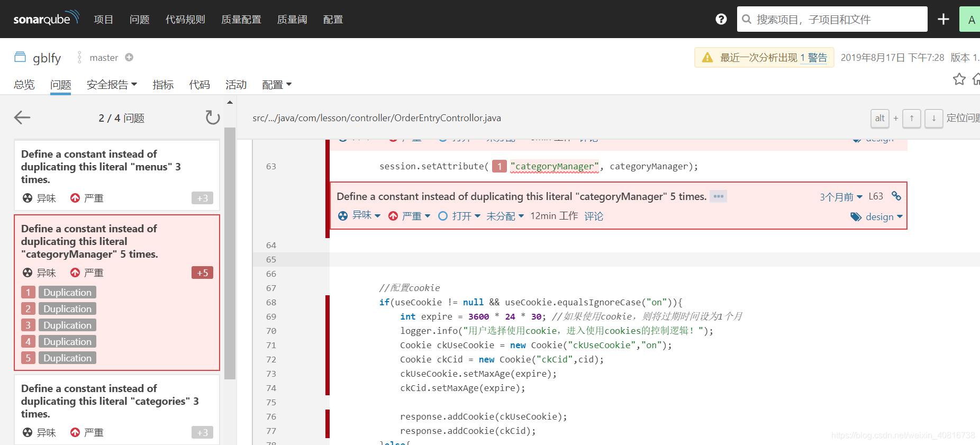Switch to the 代码 tab
The image size is (980, 445).
pos(199,85)
